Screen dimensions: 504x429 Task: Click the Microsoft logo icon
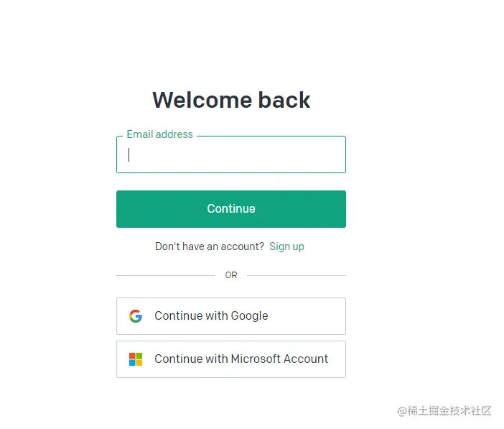point(136,359)
